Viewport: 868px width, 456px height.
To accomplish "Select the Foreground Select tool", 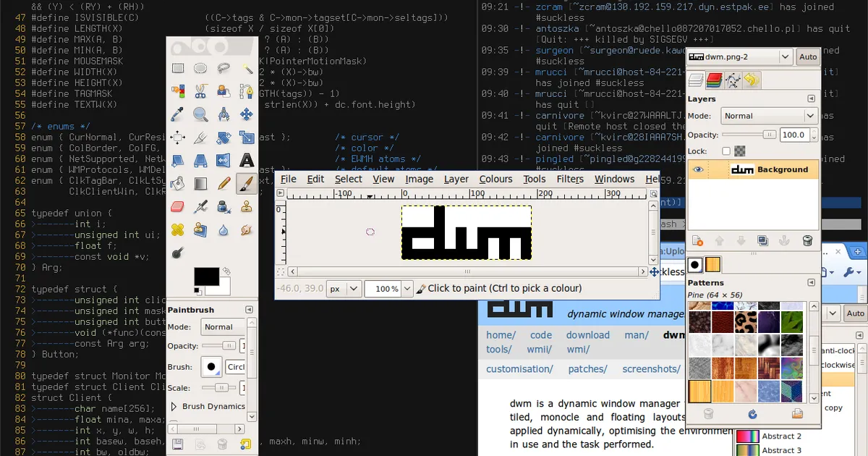I will tap(224, 91).
